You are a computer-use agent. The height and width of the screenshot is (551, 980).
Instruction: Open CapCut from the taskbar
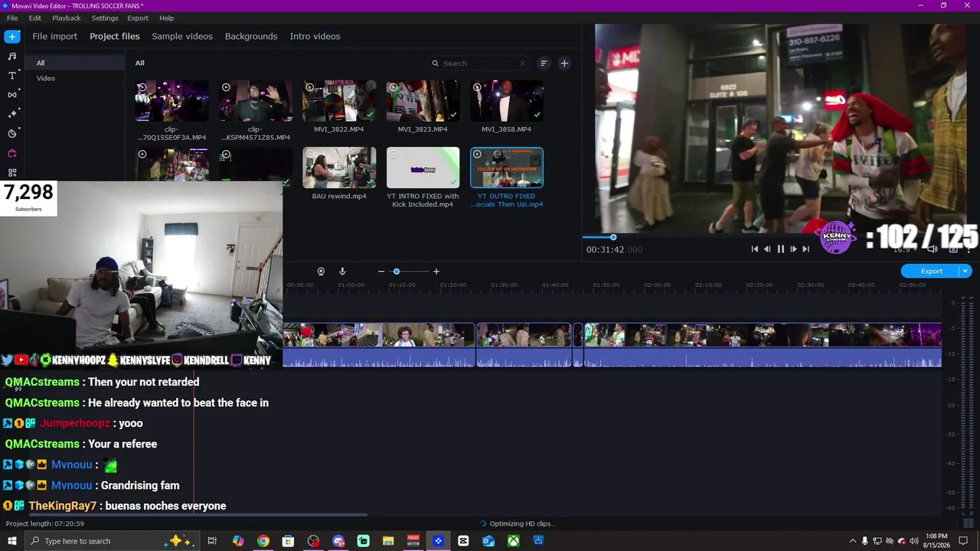point(463,541)
